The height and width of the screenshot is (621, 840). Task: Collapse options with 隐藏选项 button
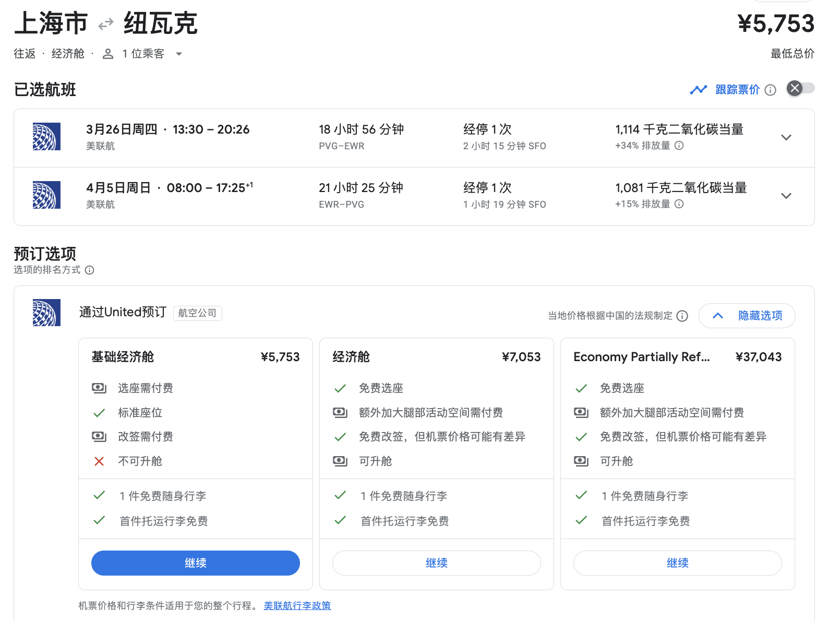click(x=747, y=316)
